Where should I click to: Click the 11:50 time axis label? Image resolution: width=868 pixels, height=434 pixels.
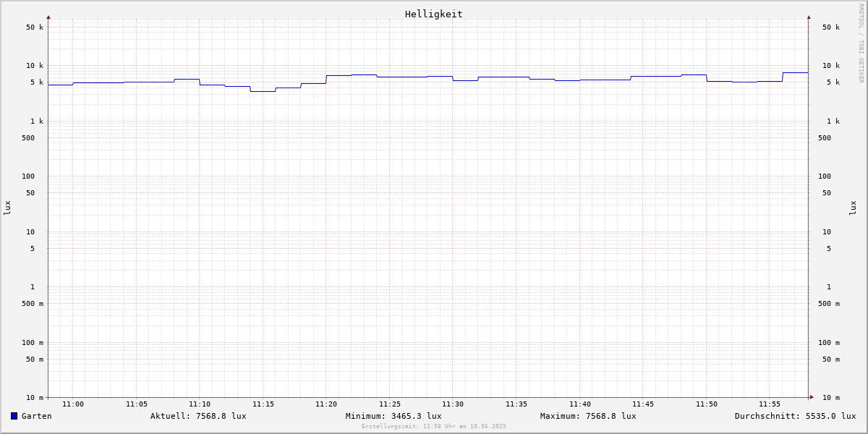[707, 404]
